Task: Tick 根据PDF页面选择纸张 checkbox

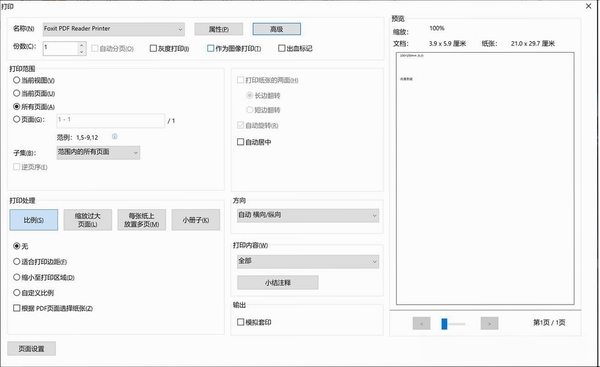Action: point(17,308)
